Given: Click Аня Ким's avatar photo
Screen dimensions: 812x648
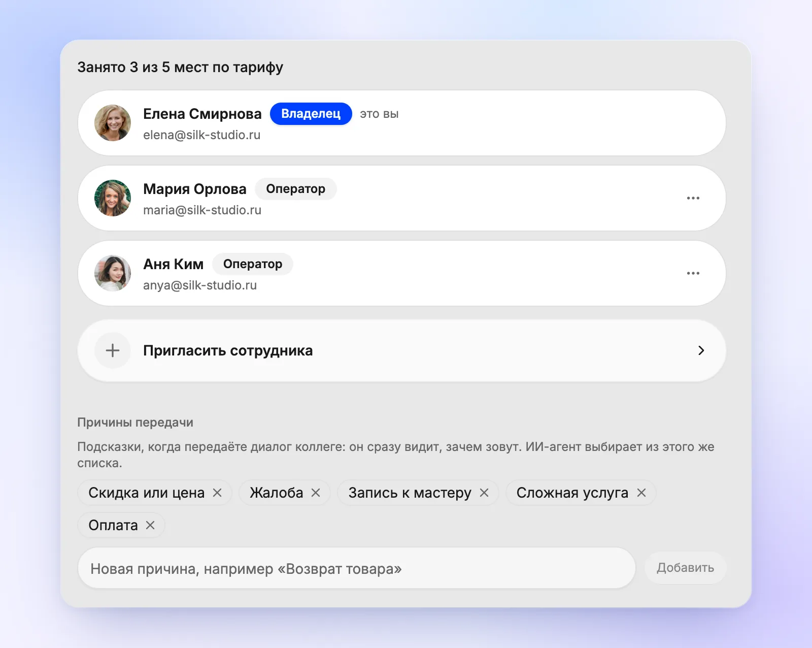Looking at the screenshot, I should pyautogui.click(x=113, y=273).
